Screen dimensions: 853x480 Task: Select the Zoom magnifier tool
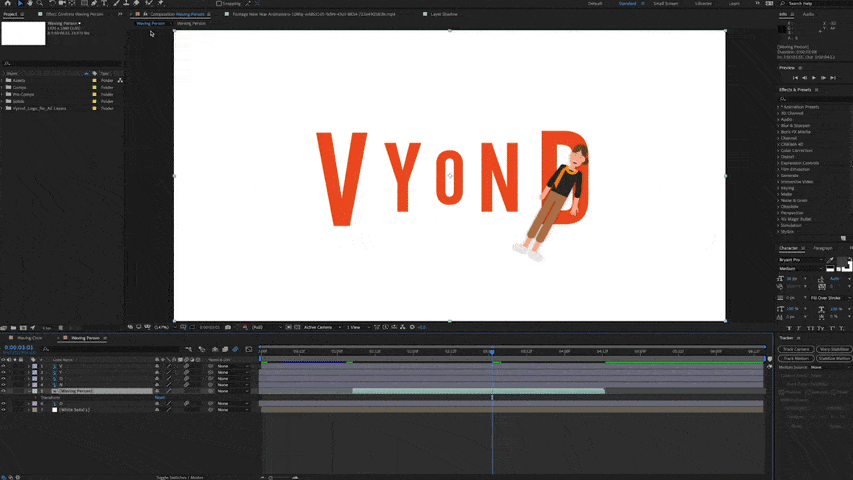point(40,3)
